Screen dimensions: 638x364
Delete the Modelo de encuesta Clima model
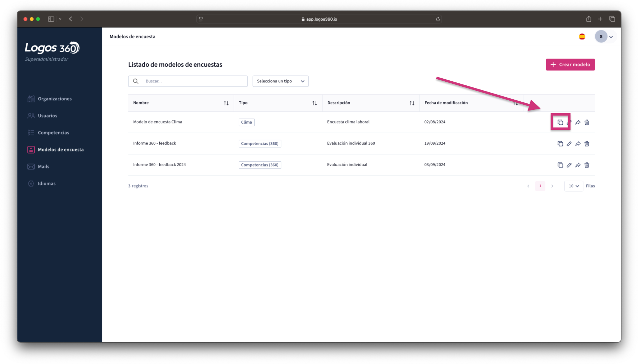pos(587,122)
